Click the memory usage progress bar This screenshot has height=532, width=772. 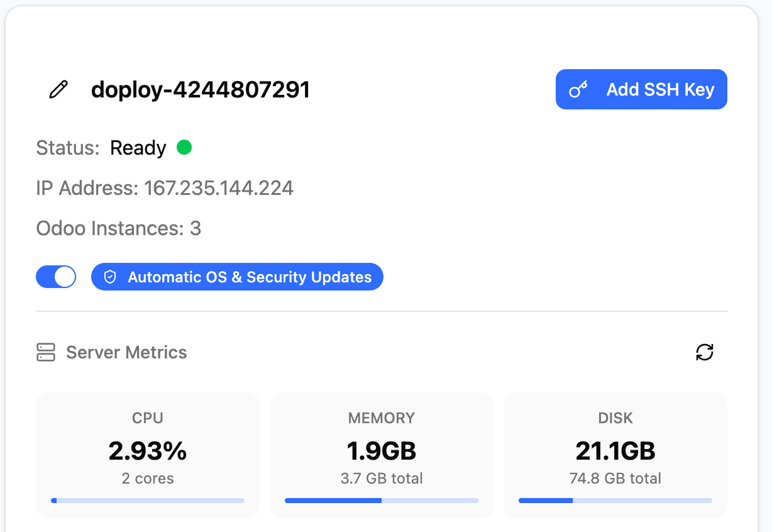click(x=381, y=500)
